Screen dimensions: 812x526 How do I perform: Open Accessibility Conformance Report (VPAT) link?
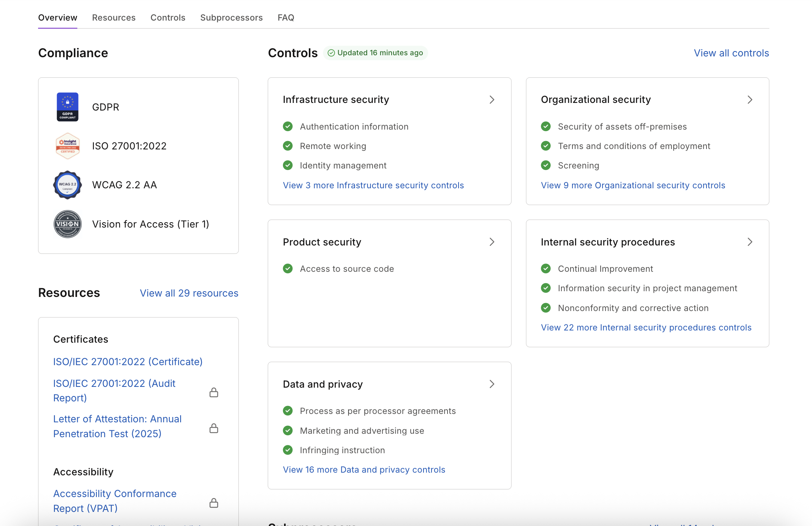(115, 501)
